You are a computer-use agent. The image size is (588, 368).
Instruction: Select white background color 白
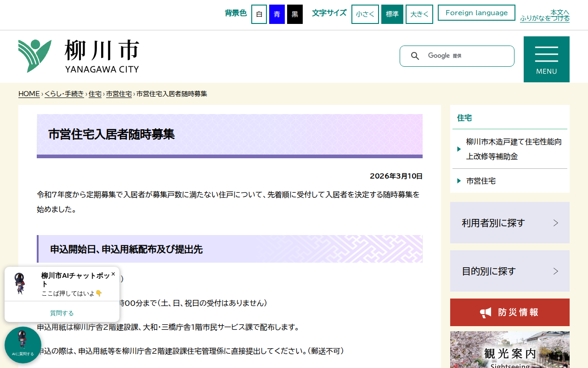(x=259, y=14)
